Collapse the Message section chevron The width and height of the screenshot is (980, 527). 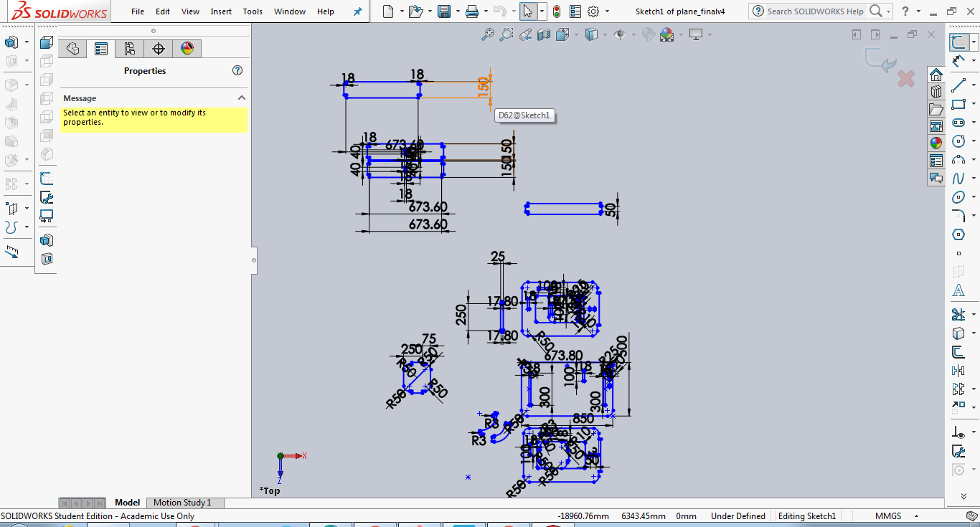(242, 98)
